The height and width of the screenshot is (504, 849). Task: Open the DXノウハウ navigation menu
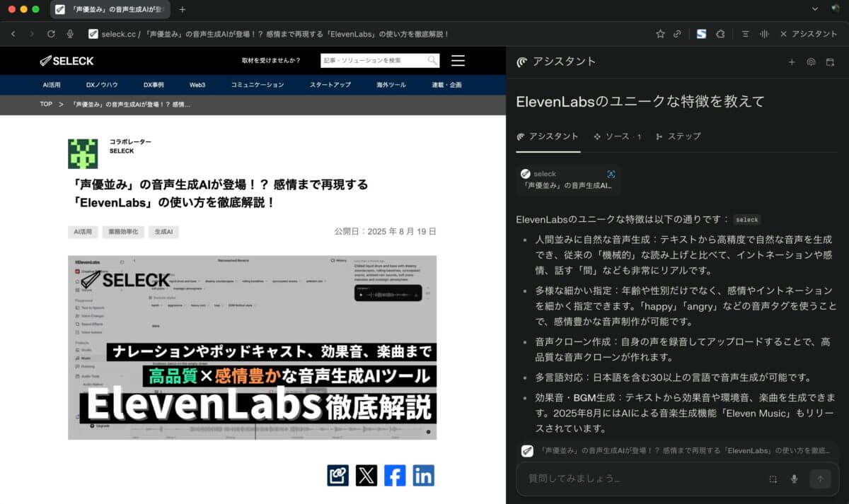click(x=102, y=85)
